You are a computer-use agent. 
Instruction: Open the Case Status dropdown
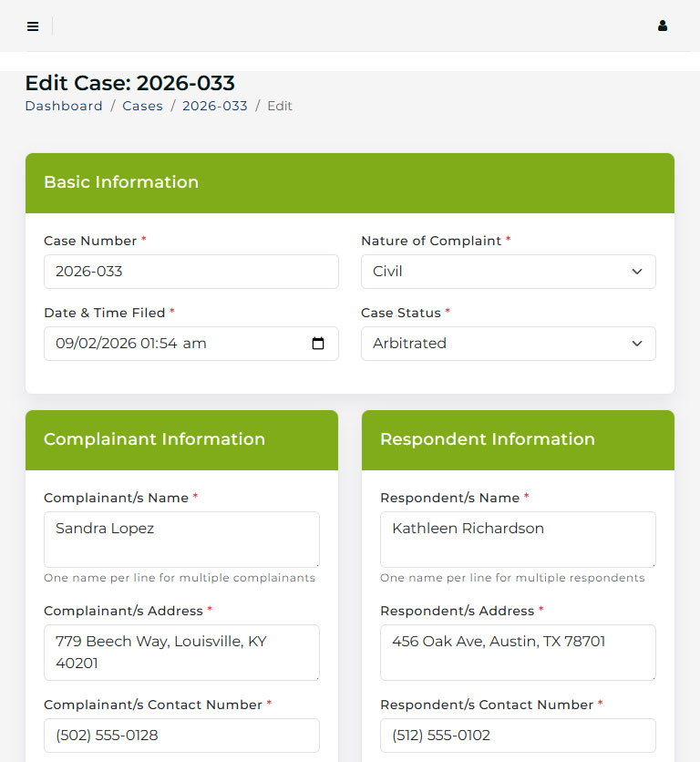point(508,344)
